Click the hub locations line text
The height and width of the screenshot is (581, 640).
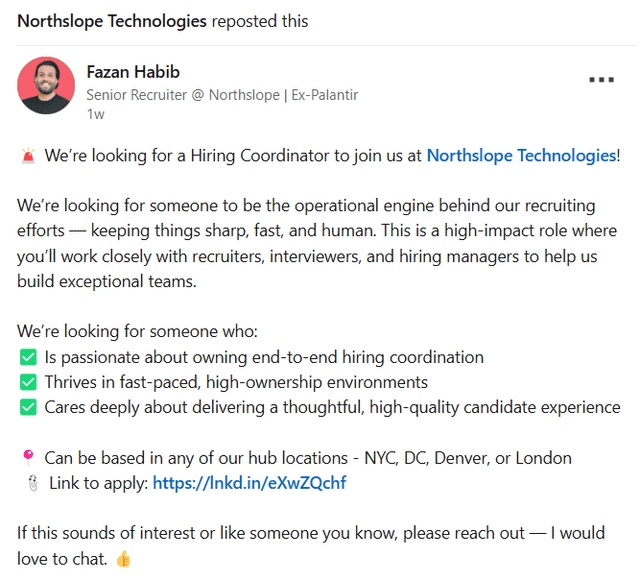308,458
